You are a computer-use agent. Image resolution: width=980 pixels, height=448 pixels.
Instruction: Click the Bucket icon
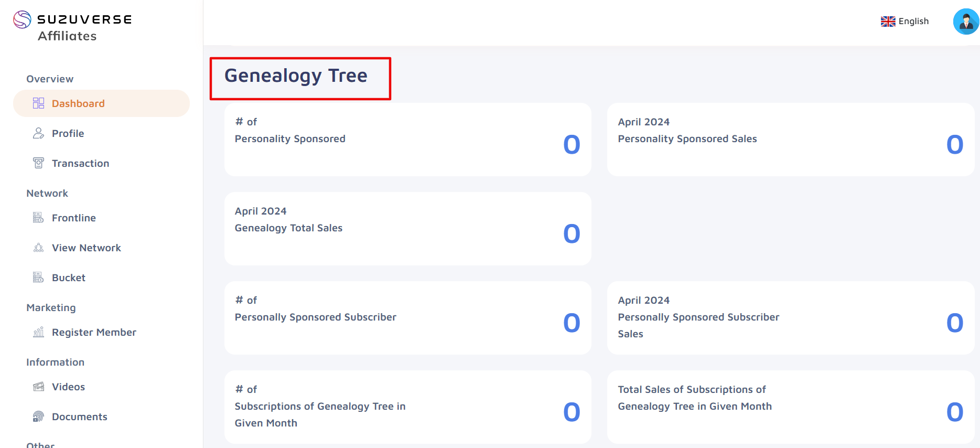[x=38, y=278]
